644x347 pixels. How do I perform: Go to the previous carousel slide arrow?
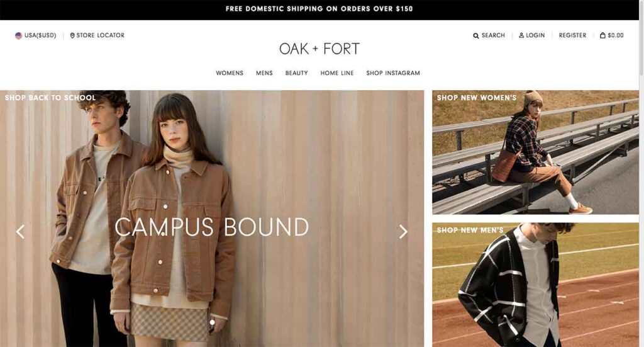pyautogui.click(x=20, y=232)
